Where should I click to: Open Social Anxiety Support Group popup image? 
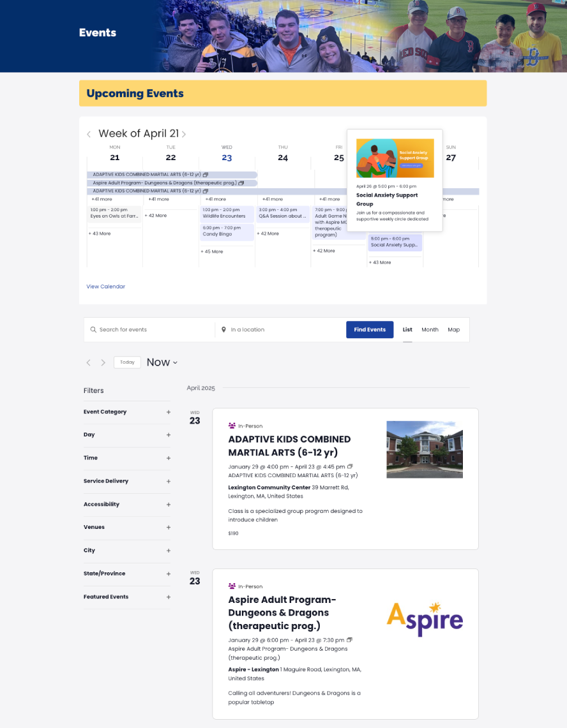click(x=395, y=158)
